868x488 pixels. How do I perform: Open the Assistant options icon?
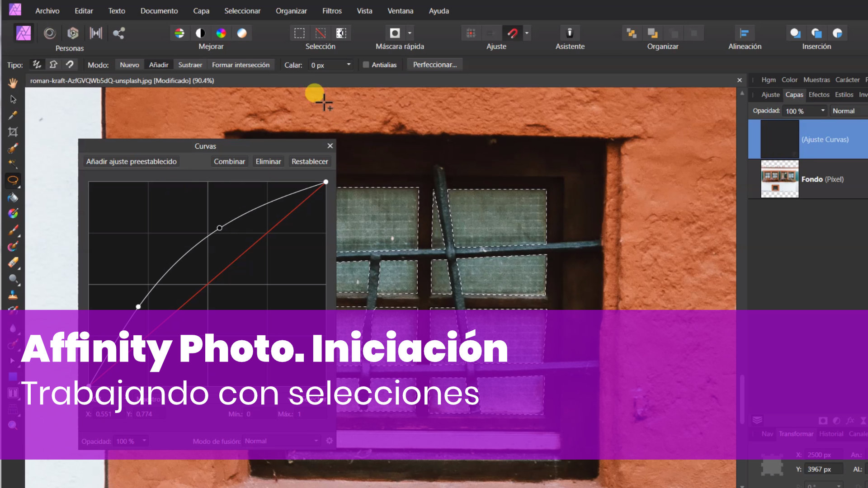click(570, 33)
